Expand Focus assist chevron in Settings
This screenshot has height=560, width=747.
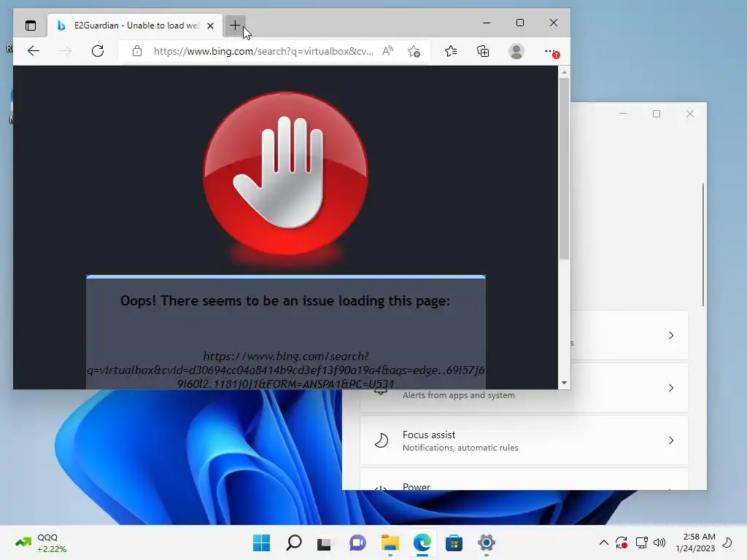pos(671,440)
